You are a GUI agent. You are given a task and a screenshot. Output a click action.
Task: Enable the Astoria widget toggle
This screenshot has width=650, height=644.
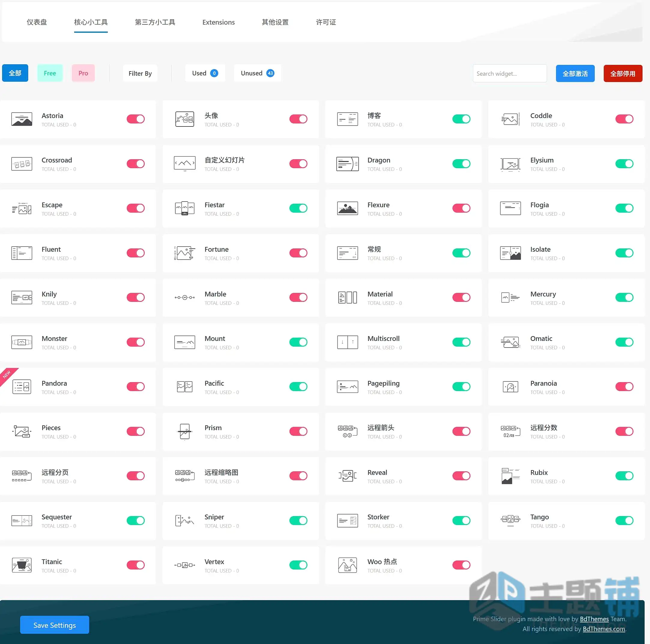[136, 119]
